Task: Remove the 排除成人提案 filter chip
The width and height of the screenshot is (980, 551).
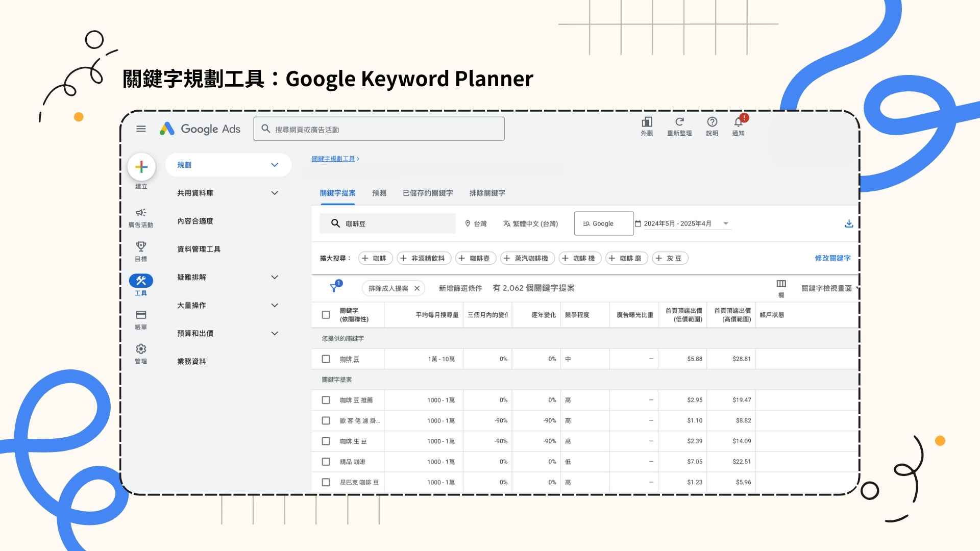Action: pyautogui.click(x=417, y=288)
